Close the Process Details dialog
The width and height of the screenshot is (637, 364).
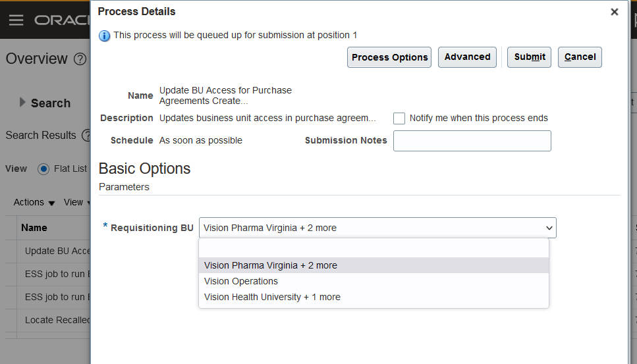614,12
